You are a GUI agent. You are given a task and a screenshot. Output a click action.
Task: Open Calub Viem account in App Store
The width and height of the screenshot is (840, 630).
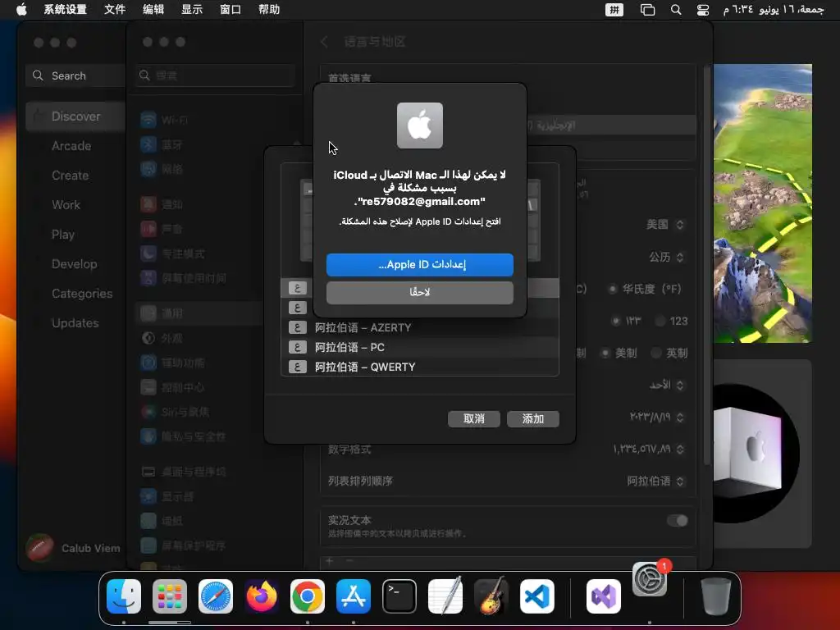click(74, 548)
